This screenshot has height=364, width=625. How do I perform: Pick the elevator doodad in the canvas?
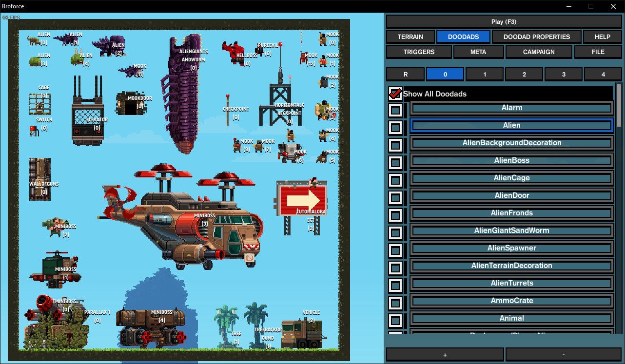pyautogui.click(x=88, y=111)
